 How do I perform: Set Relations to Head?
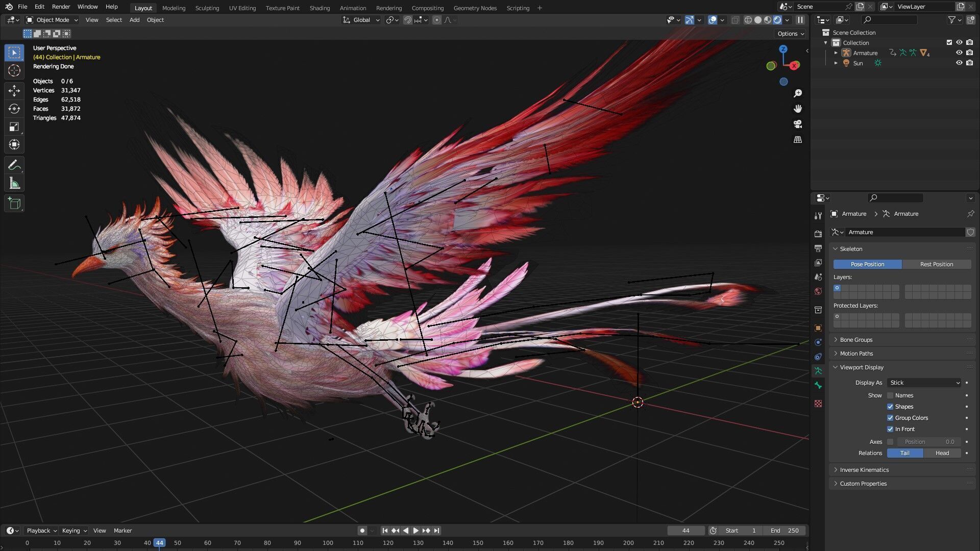pyautogui.click(x=942, y=453)
